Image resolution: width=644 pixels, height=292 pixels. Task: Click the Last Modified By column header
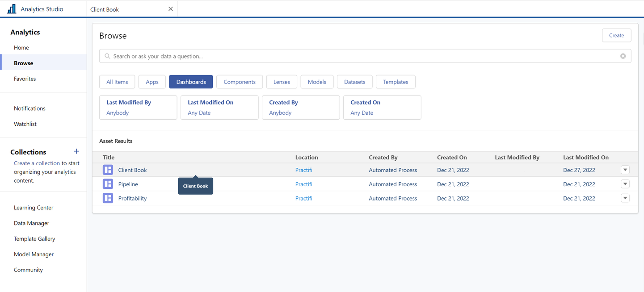click(x=517, y=157)
